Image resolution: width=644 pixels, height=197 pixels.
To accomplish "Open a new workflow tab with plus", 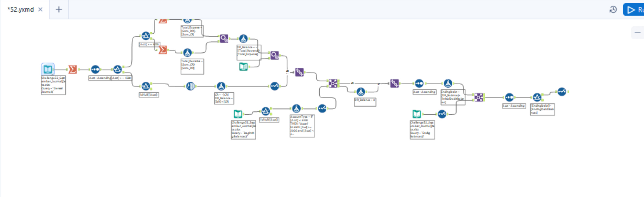I will [59, 10].
